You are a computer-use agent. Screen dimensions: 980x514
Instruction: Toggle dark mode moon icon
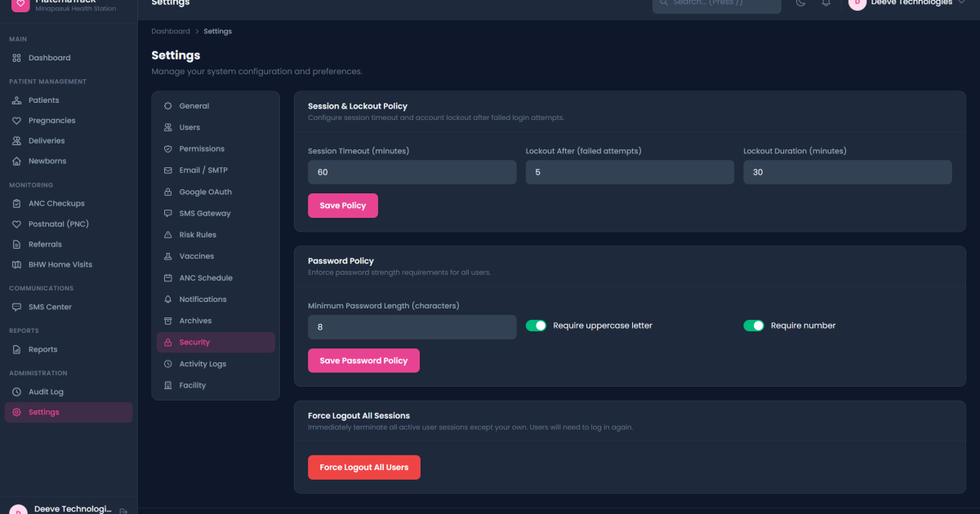coord(800,3)
